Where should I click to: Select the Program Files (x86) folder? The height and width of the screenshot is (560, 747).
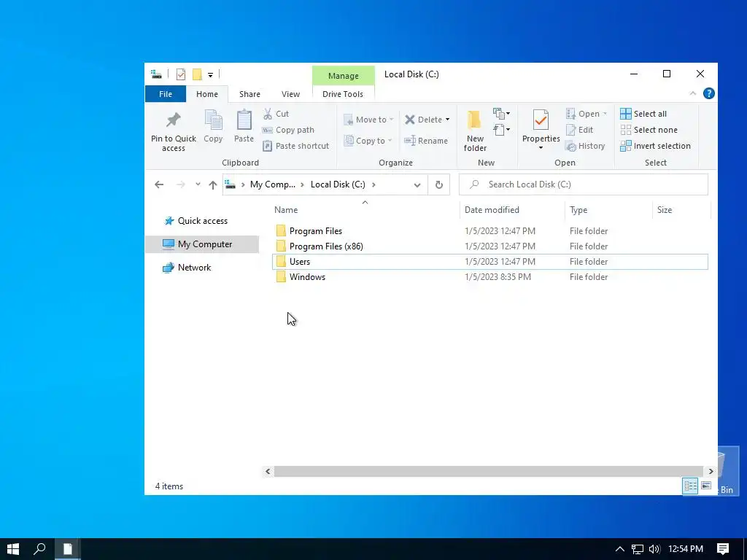point(489,246)
